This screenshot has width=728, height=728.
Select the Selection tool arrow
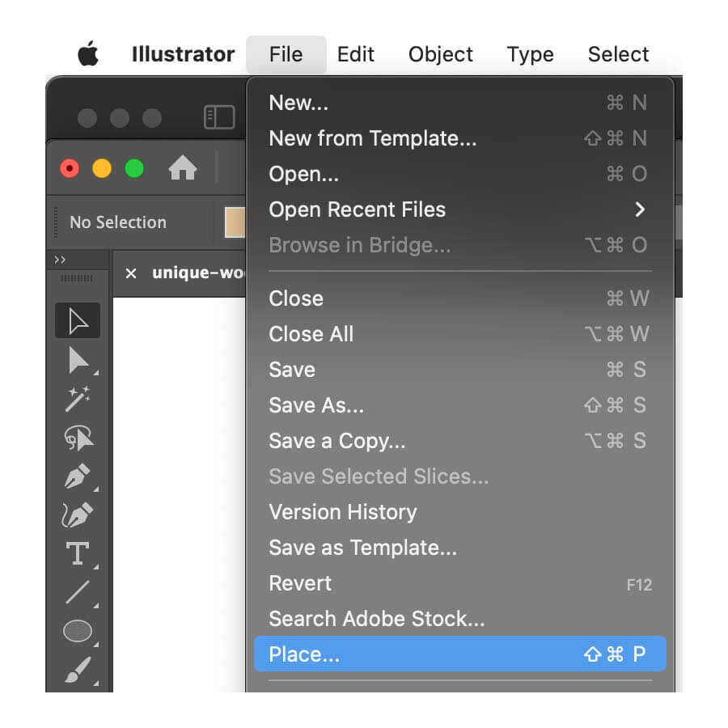pyautogui.click(x=78, y=320)
